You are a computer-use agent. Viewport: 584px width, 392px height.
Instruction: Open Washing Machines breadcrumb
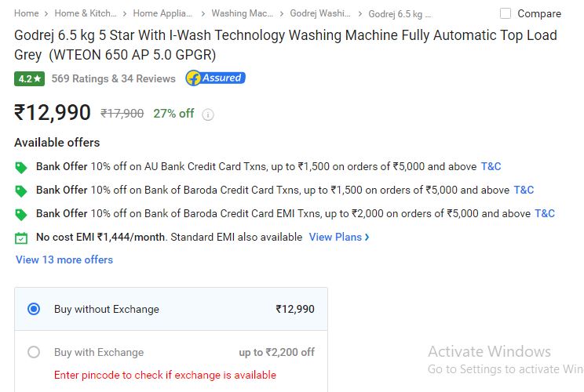242,13
